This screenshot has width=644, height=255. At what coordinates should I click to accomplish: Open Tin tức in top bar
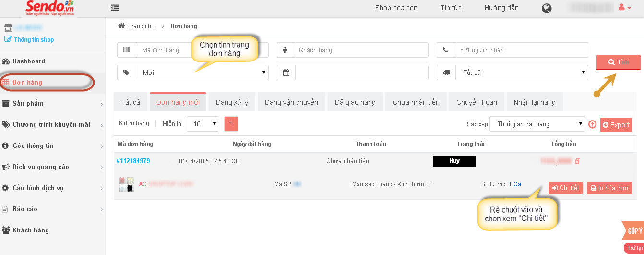[451, 8]
